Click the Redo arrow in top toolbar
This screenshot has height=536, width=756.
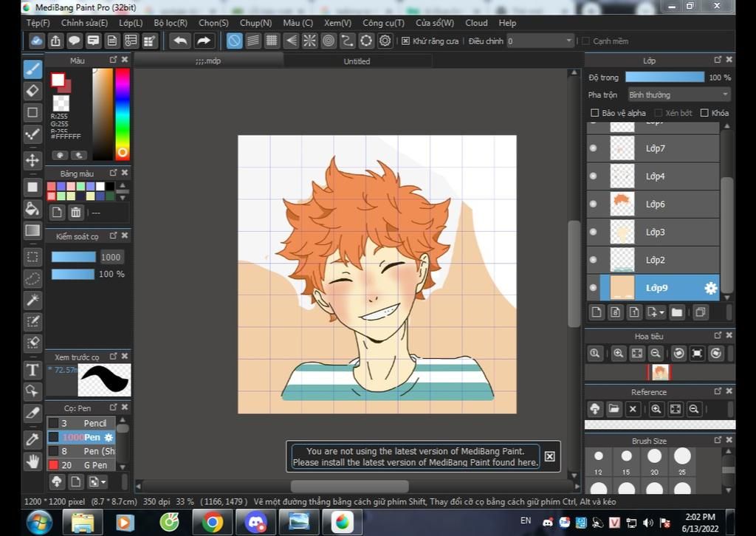coord(204,41)
